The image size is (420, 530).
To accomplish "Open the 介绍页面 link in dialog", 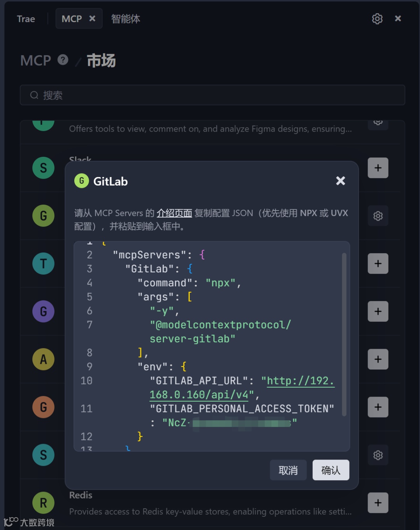I will pos(174,213).
